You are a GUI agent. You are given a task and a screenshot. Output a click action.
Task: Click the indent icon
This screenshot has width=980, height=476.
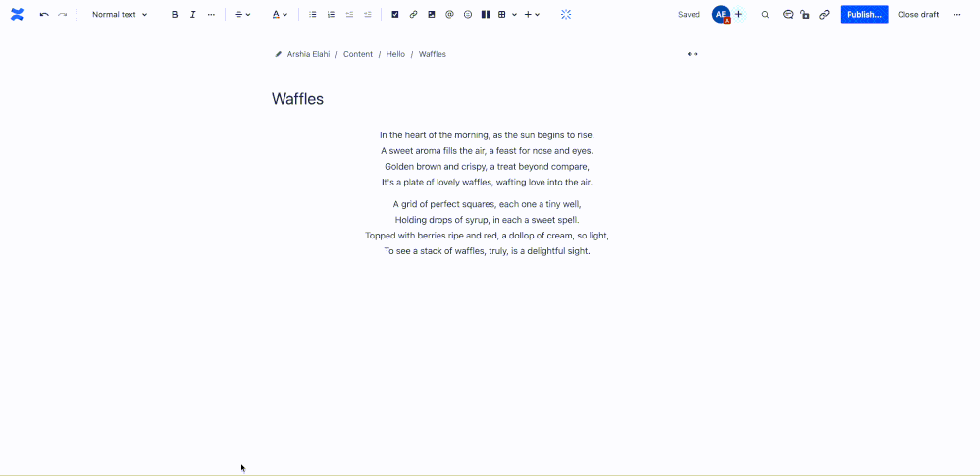(368, 15)
